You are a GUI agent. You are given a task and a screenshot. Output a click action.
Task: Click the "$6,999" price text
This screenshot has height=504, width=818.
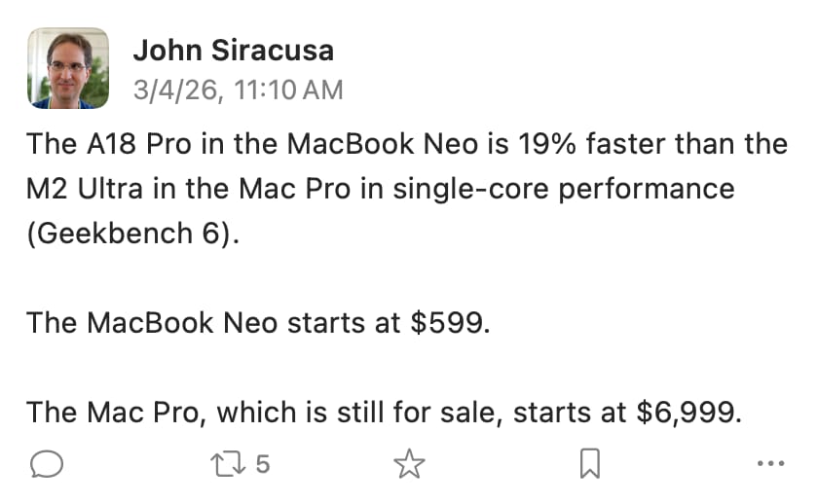(688, 412)
